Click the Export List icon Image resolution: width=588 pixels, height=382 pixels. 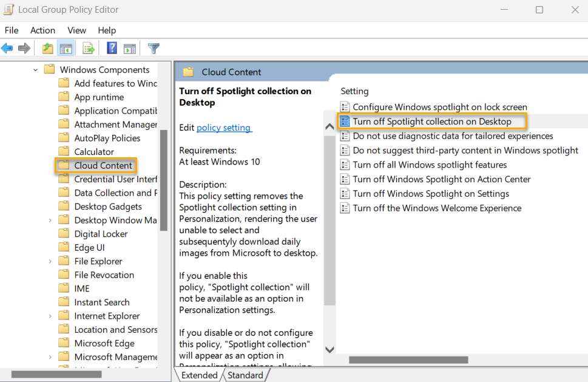click(87, 48)
